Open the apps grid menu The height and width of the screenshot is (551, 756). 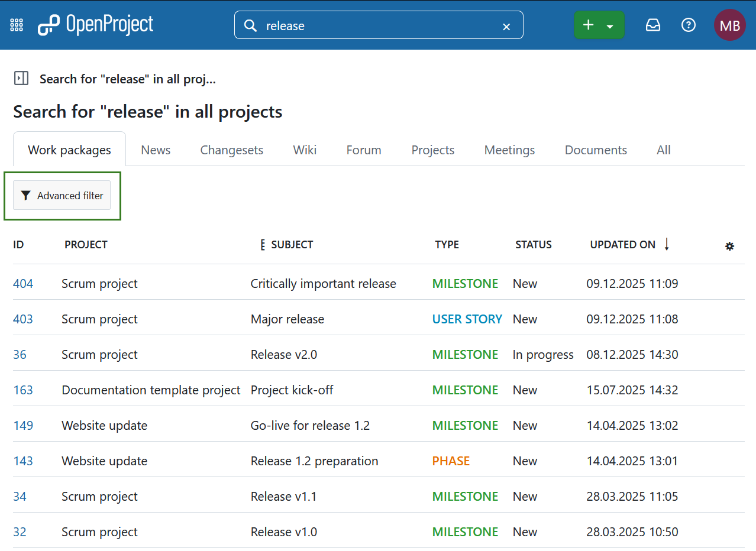(x=16, y=24)
